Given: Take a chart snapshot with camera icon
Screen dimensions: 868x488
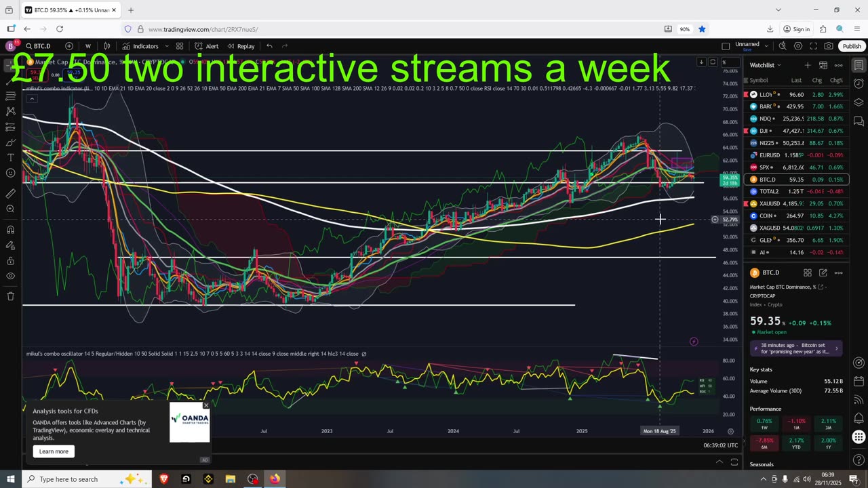Looking at the screenshot, I should pos(829,46).
